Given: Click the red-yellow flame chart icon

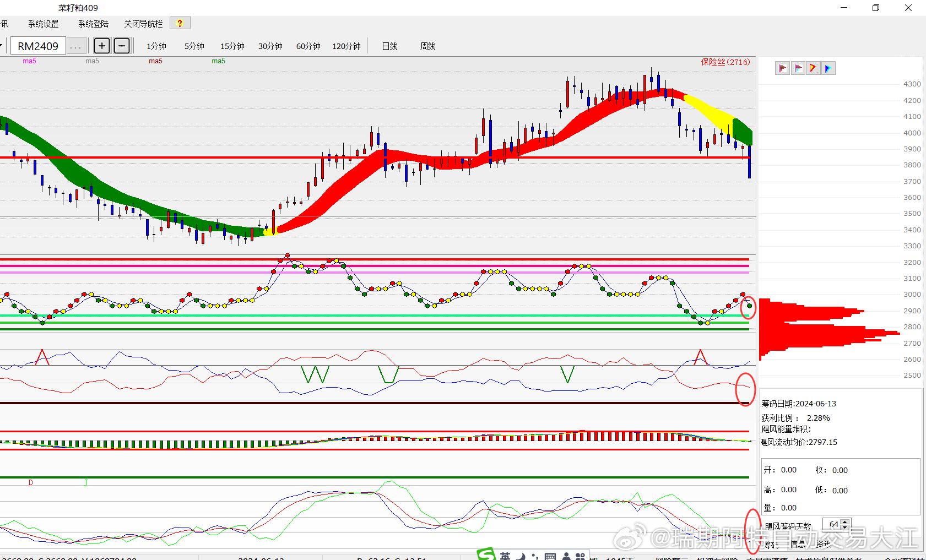Looking at the screenshot, I should point(813,68).
